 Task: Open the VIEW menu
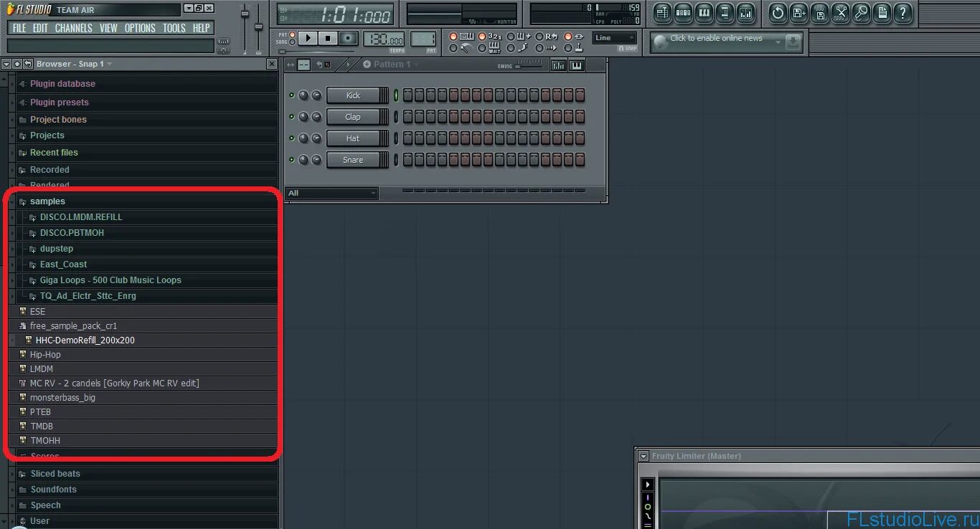[108, 28]
